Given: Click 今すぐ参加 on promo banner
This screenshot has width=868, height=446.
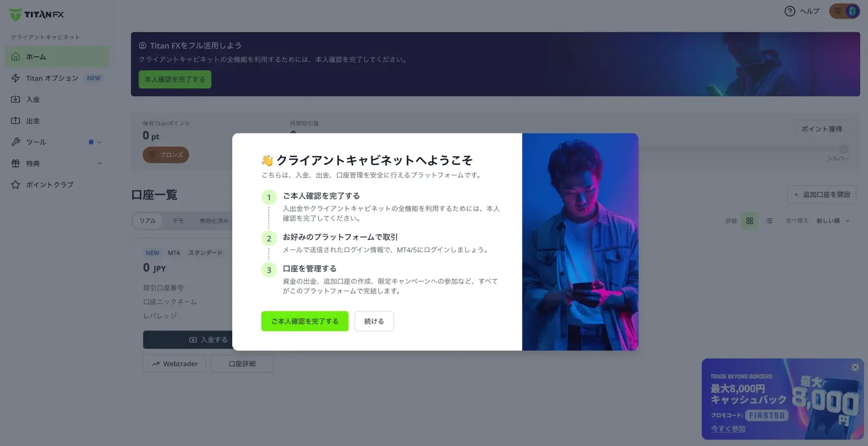Looking at the screenshot, I should 728,429.
